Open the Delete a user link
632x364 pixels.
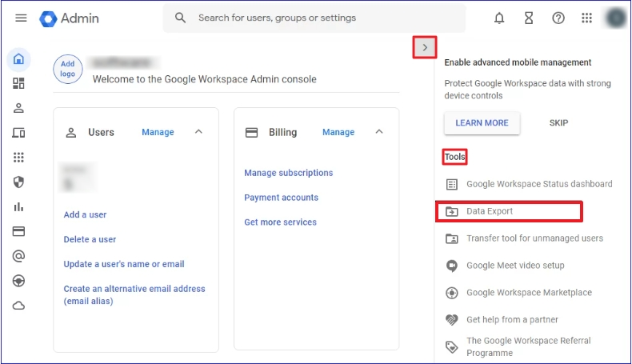coord(90,239)
